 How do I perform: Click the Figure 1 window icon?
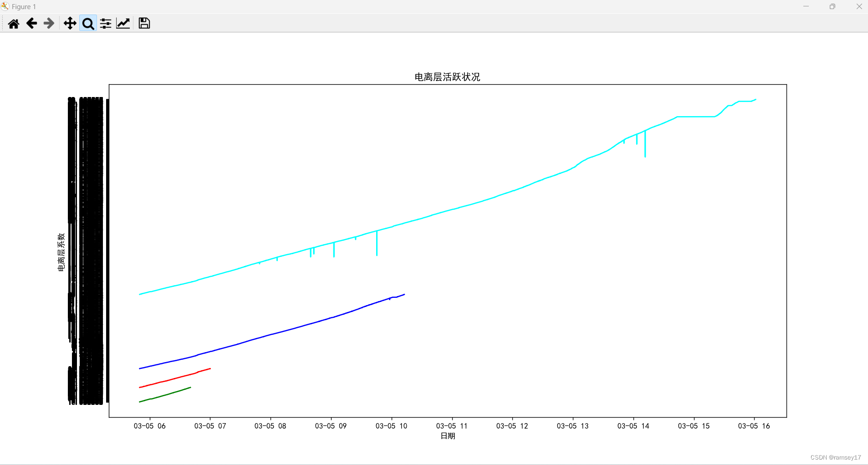point(5,6)
